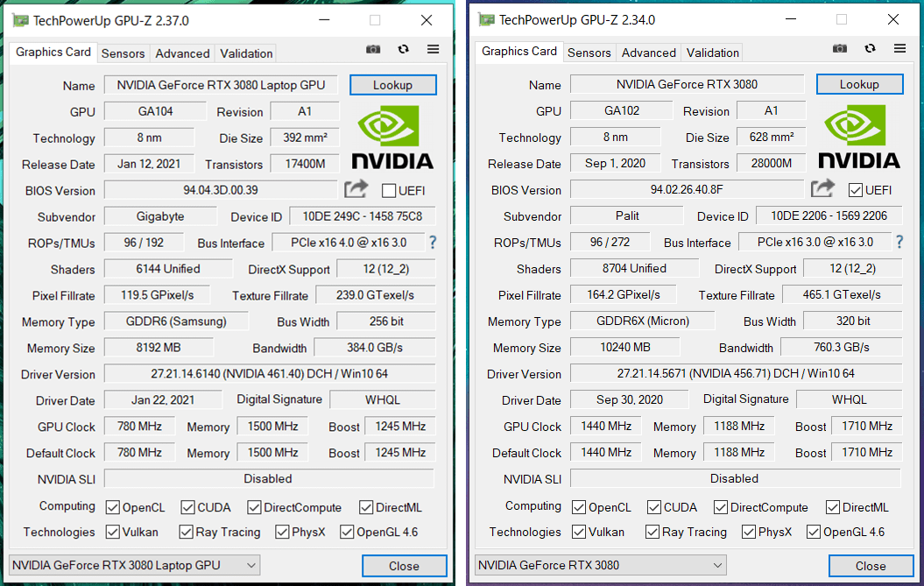Screen dimensions: 924x586
Task: Click NVIDIA logo in GPU-Z 2.34.0 window
Action: 859,138
